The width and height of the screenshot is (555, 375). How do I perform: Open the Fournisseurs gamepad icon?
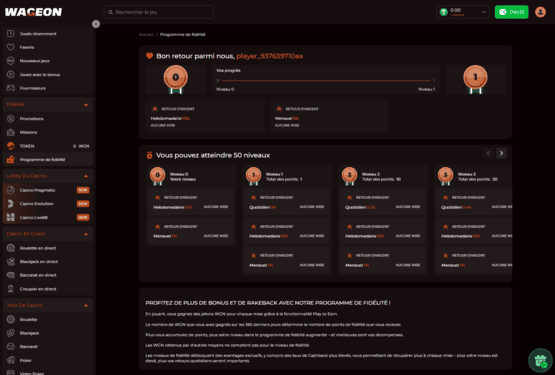point(11,88)
